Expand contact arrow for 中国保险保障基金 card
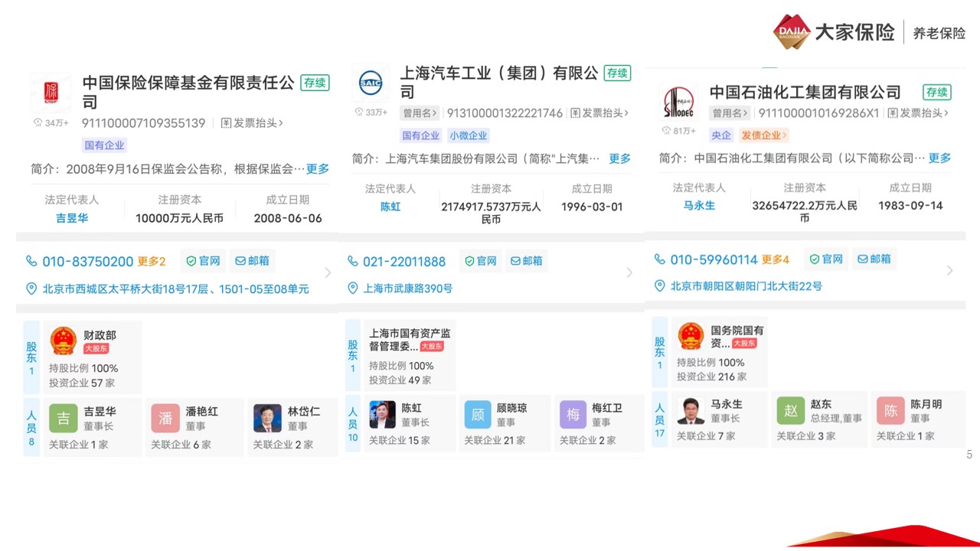 coord(328,272)
